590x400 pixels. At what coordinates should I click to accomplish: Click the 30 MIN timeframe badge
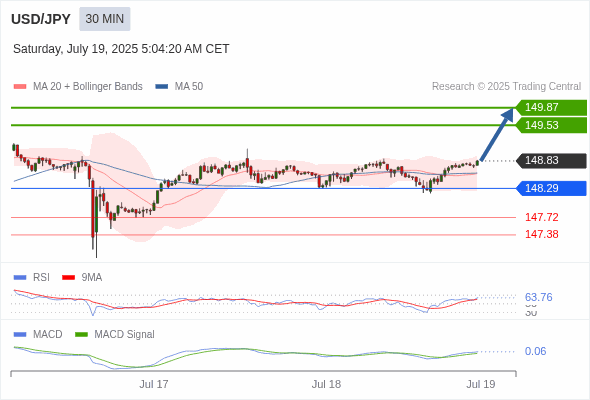(x=105, y=19)
